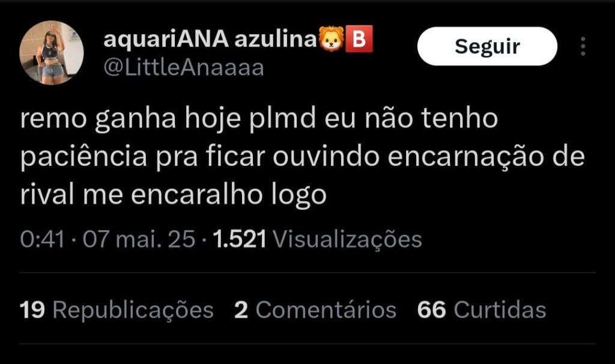Click the last line 'rival me encaralho logo'
The height and width of the screenshot is (364, 615).
[174, 195]
